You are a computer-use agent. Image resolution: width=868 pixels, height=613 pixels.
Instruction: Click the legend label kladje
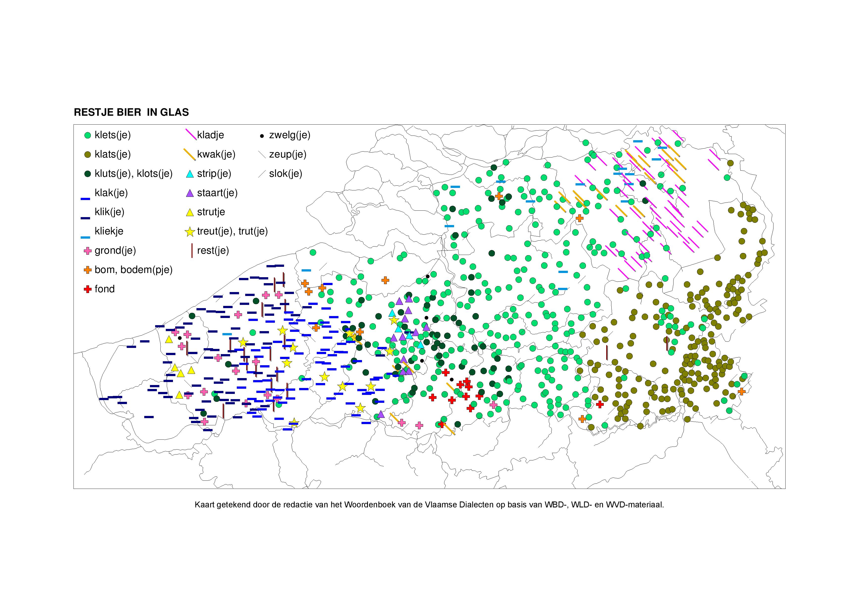(x=211, y=135)
